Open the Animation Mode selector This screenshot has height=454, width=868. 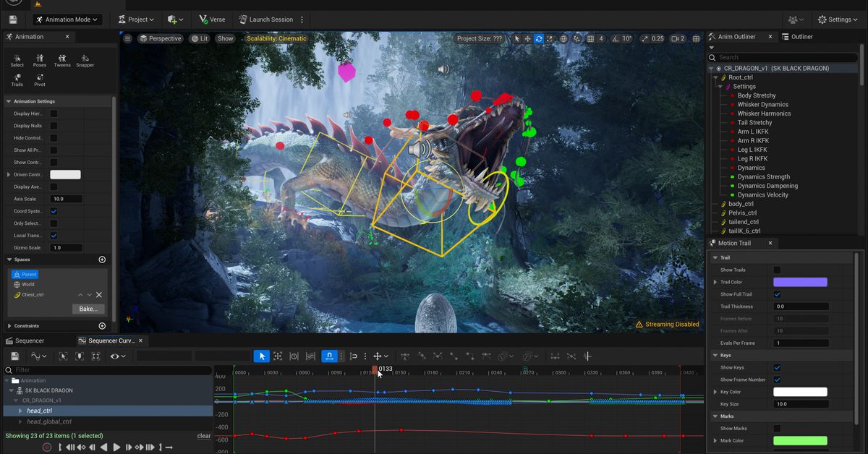(65, 20)
